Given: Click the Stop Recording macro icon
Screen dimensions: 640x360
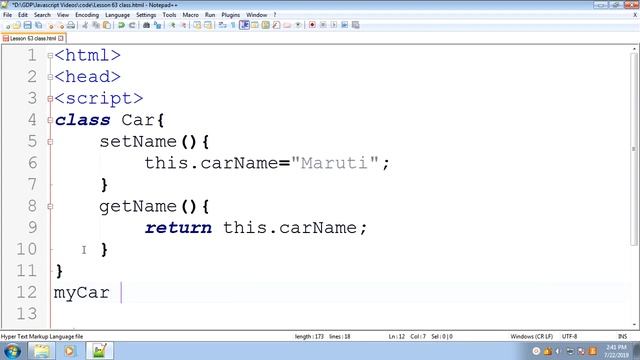Looking at the screenshot, I should 323,25.
